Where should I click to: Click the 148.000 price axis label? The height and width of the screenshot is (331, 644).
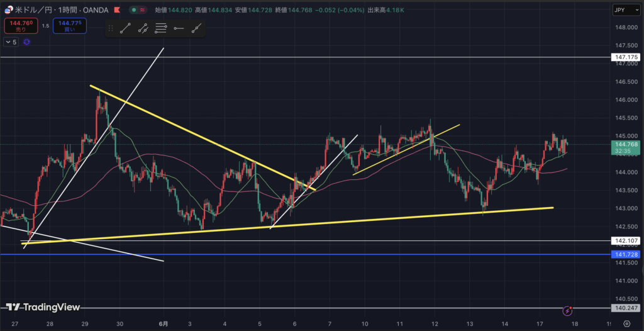[626, 28]
